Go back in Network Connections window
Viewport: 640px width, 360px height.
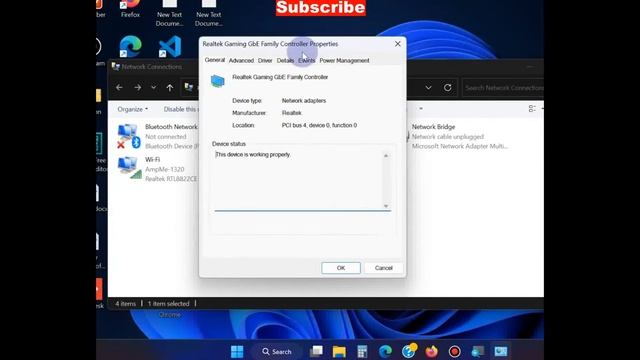pyautogui.click(x=119, y=87)
